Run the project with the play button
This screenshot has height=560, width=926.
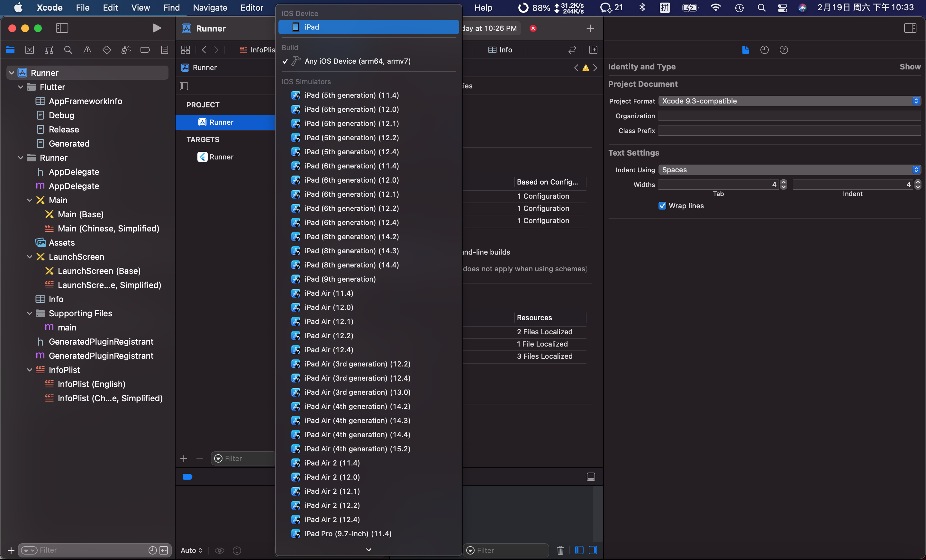pyautogui.click(x=157, y=28)
